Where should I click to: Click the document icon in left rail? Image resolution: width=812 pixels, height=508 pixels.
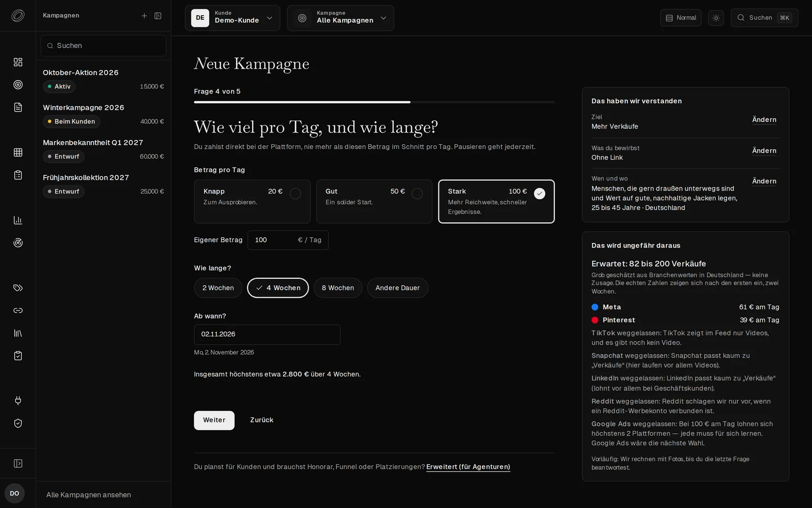point(18,107)
